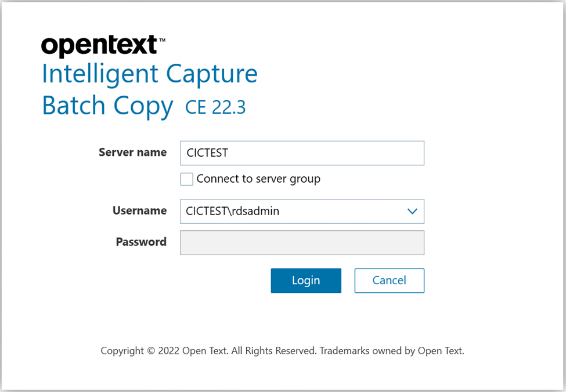
Task: Enable the Connect to server group checkbox
Action: pyautogui.click(x=186, y=179)
